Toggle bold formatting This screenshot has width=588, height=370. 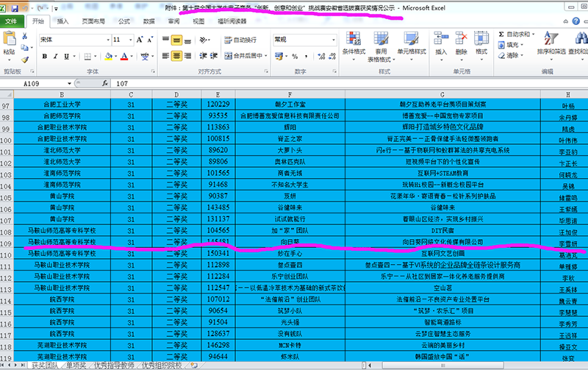click(45, 56)
